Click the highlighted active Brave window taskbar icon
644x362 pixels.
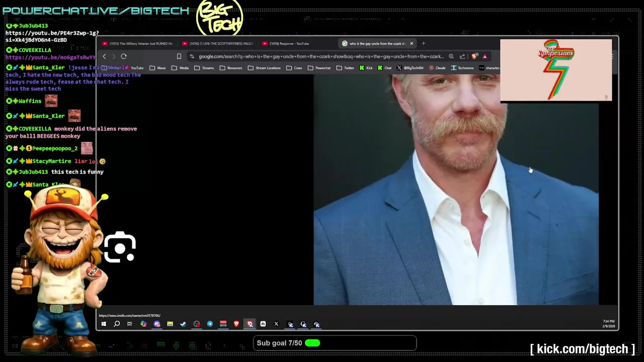[x=250, y=324]
